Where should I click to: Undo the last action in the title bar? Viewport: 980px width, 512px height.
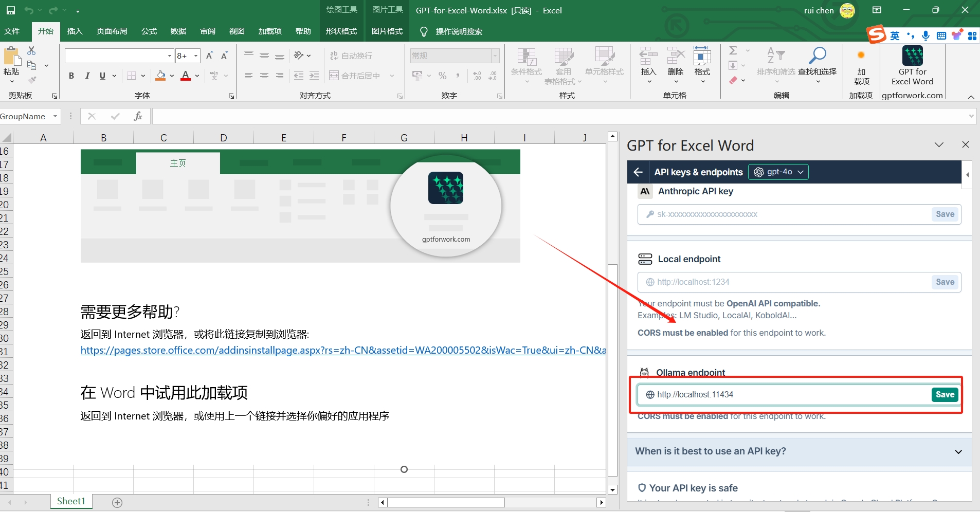[29, 10]
